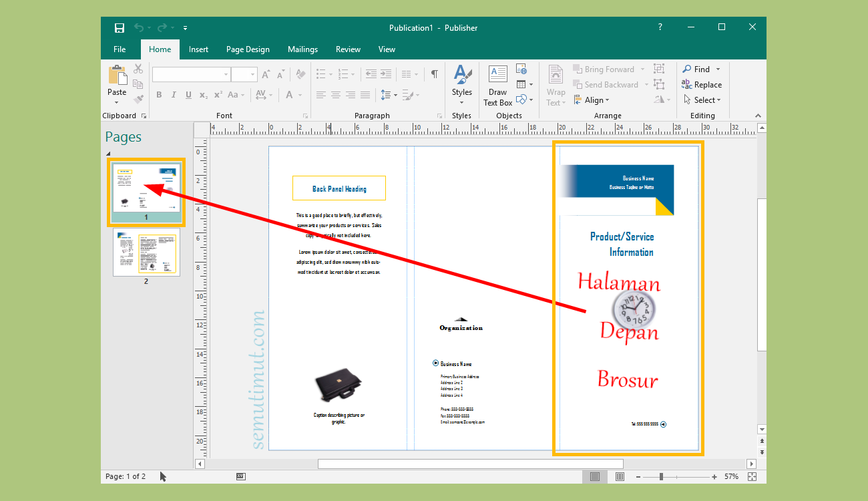This screenshot has height=501, width=868.
Task: Click the Ungroup objects icon
Action: point(659,84)
